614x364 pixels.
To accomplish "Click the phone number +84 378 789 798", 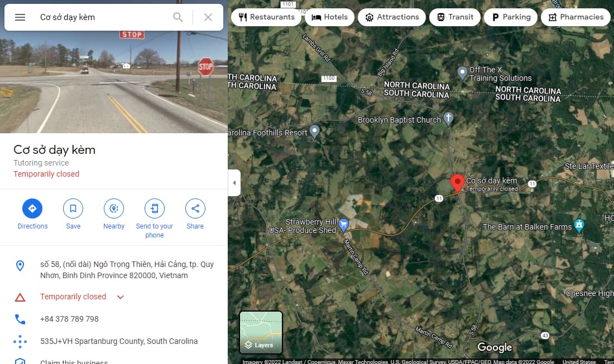I will [x=69, y=319].
